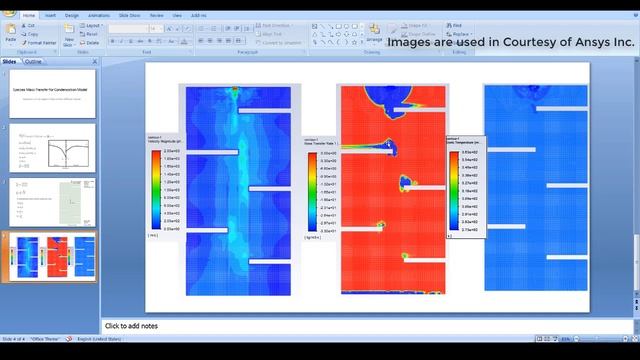640x360 pixels.
Task: Click the Cut button
Action: click(28, 26)
